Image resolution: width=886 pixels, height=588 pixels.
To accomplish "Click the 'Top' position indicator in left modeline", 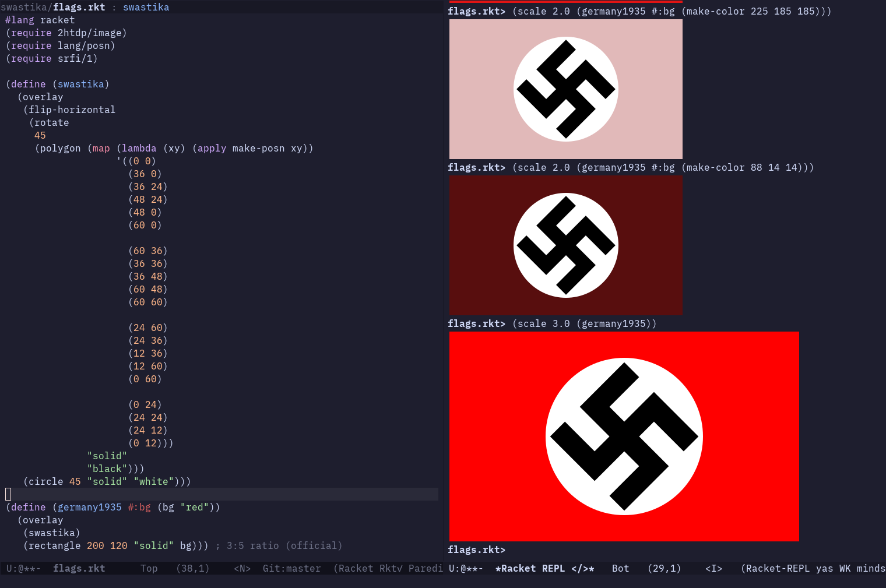I will pyautogui.click(x=149, y=568).
